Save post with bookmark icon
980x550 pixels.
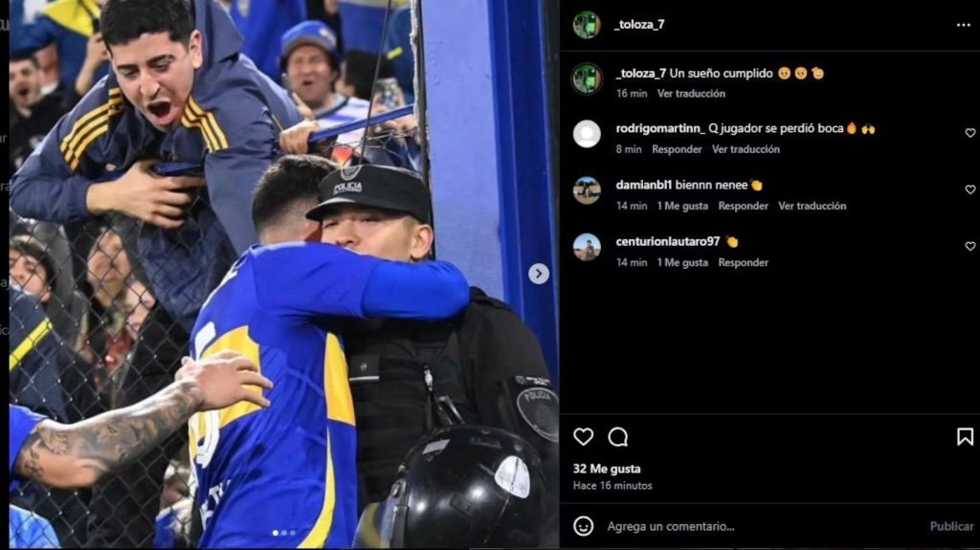click(965, 437)
